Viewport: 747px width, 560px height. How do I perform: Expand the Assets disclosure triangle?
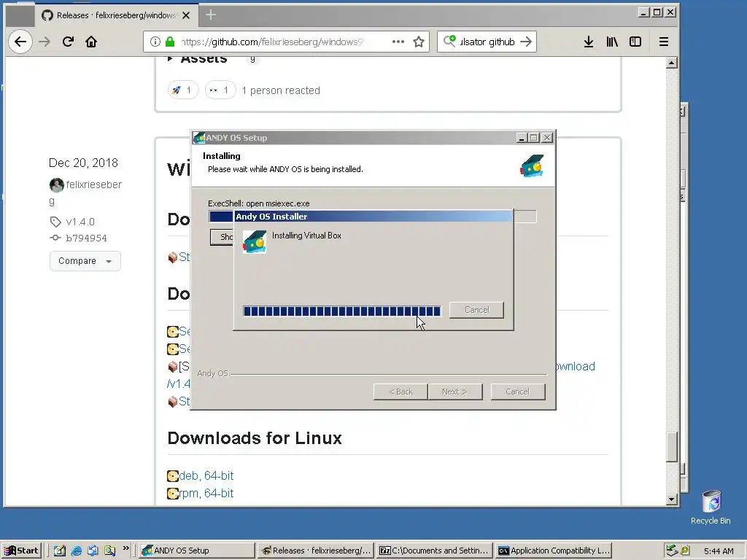[170, 59]
